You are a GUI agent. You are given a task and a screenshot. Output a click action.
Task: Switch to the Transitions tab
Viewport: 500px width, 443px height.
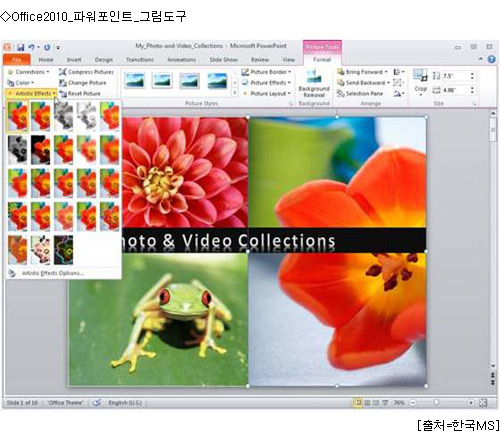coord(140,60)
